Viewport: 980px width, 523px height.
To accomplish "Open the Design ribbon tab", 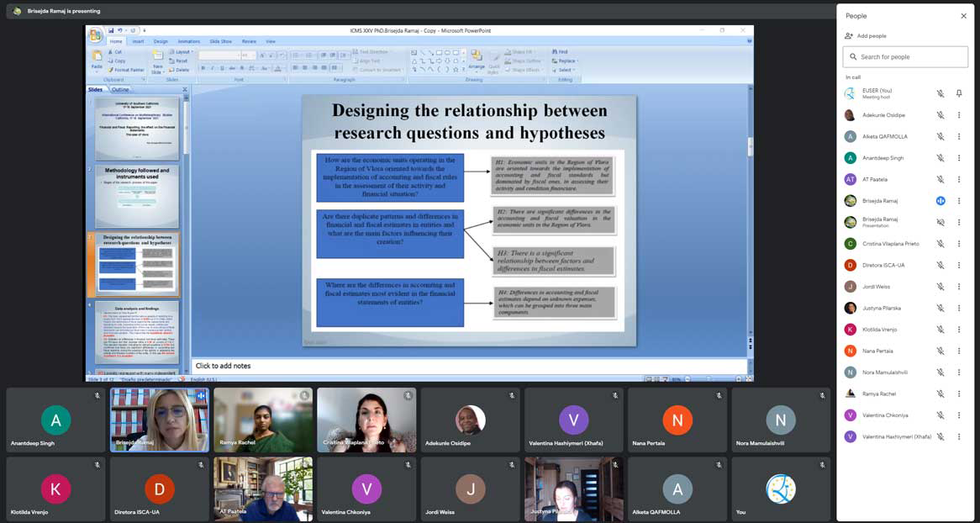I will (161, 41).
